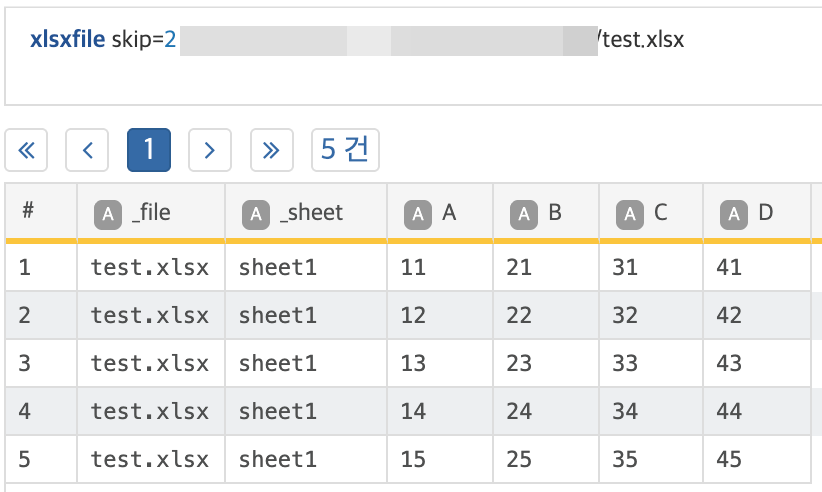Click the type icon of column D

(735, 213)
